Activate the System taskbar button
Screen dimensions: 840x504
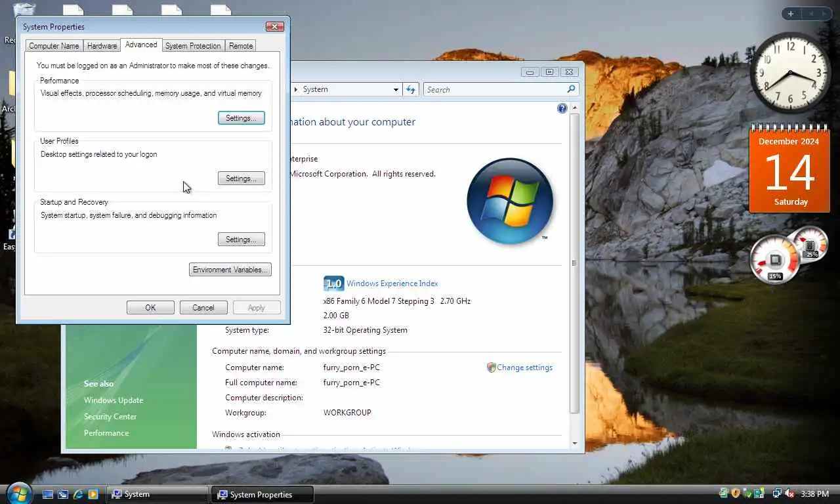157,494
